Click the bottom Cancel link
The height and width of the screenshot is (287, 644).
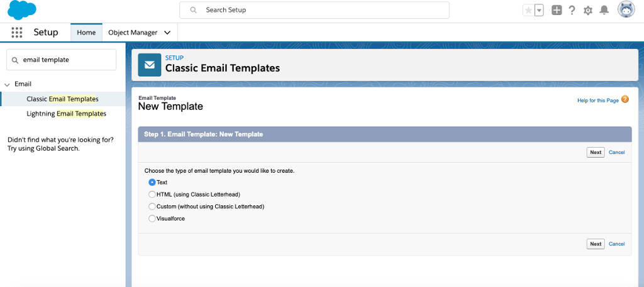pyautogui.click(x=616, y=244)
